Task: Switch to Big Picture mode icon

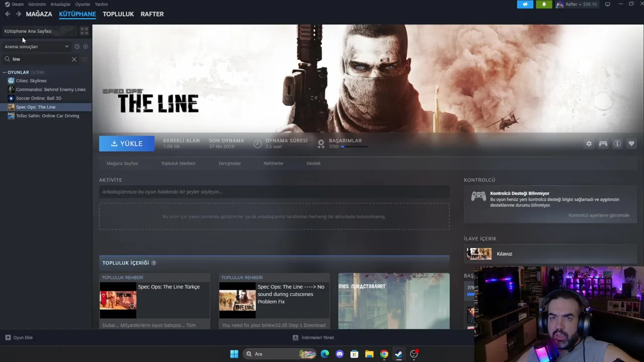Action: pos(607,4)
